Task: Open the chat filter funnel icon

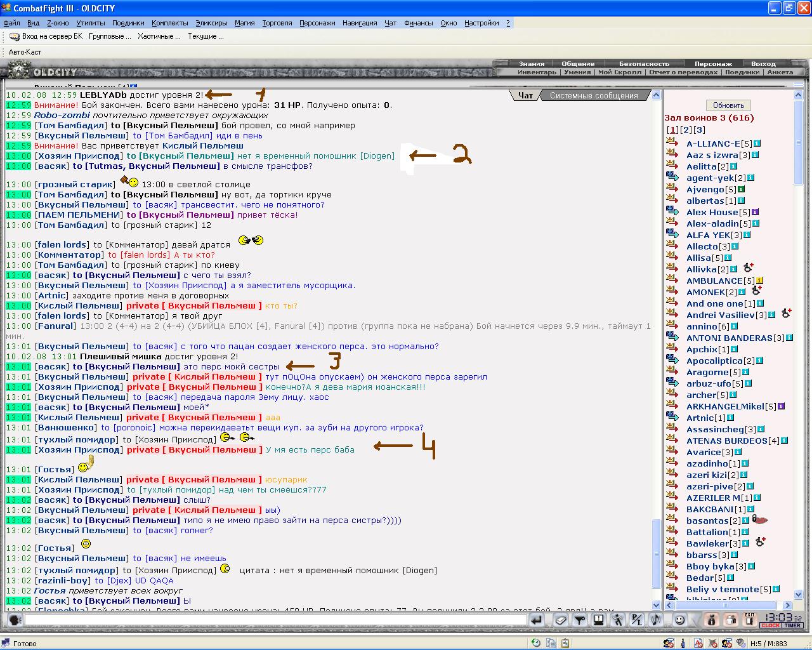Action: [x=580, y=620]
